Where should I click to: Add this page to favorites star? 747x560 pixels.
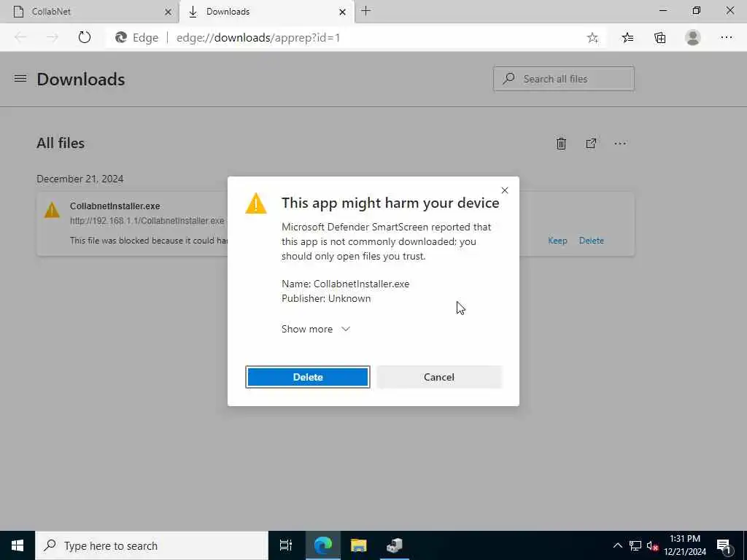pyautogui.click(x=592, y=38)
